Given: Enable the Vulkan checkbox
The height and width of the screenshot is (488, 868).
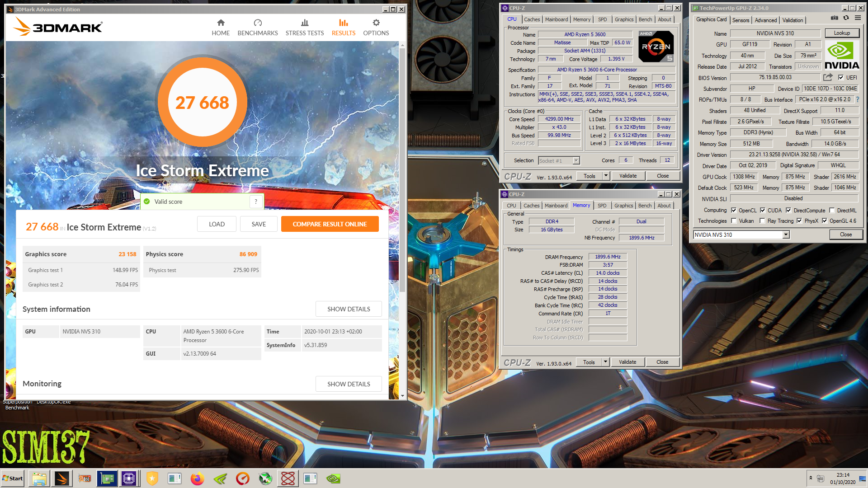Looking at the screenshot, I should [x=734, y=221].
